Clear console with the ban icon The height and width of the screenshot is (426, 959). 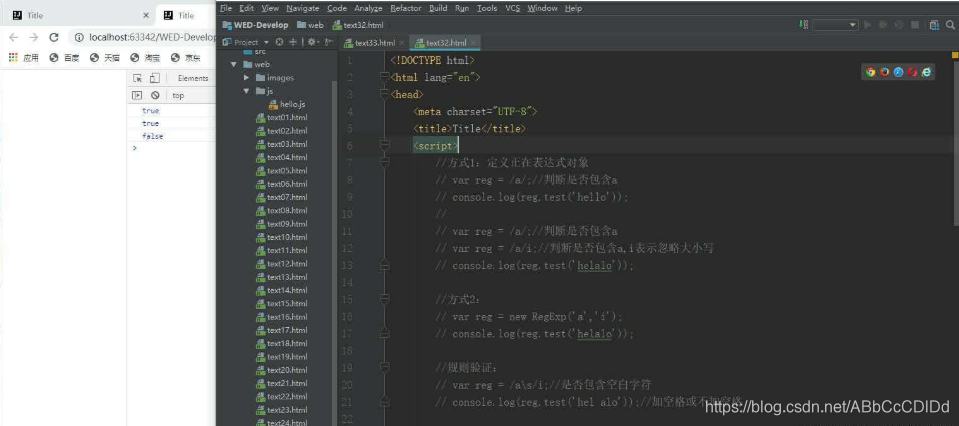pos(155,95)
